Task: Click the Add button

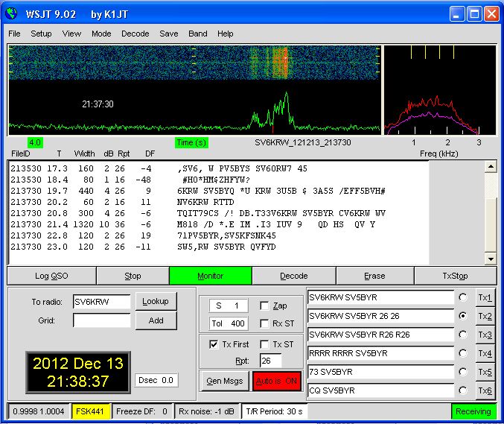Action: pyautogui.click(x=156, y=320)
